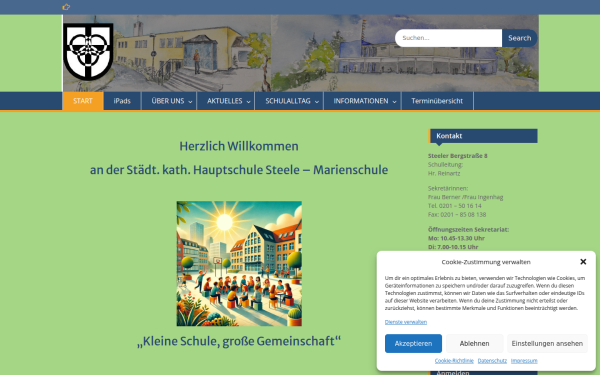The height and width of the screenshot is (375, 600).
Task: Click 'Öffnungszeiten Sekretariat:' text
Action: [x=468, y=230]
